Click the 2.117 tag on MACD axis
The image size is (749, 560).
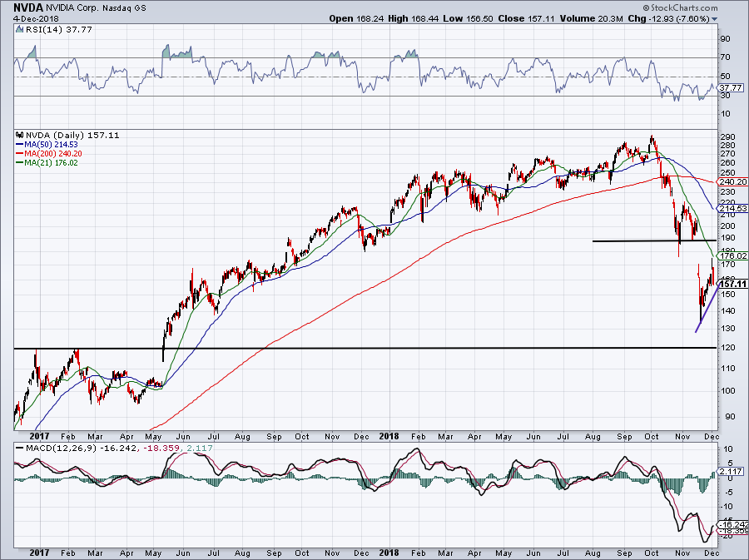pos(732,472)
